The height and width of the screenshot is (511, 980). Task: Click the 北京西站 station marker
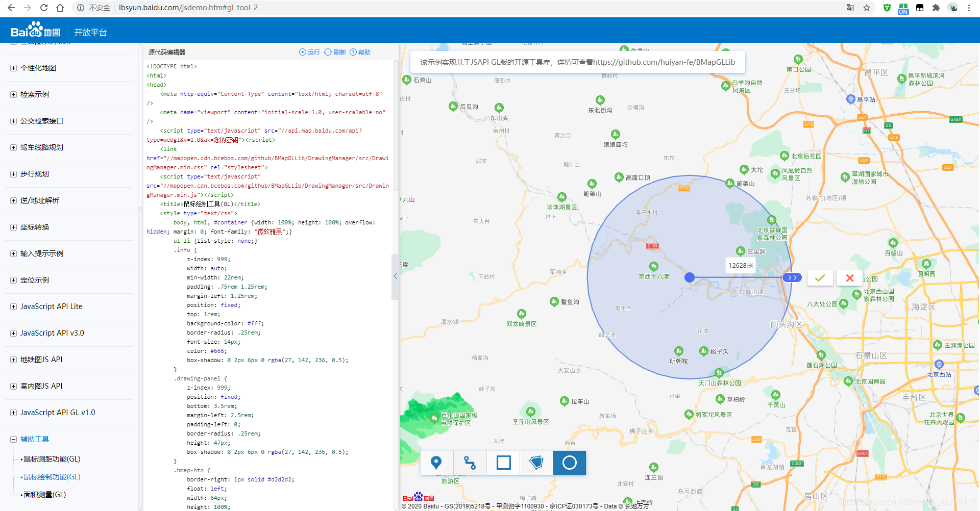click(x=939, y=364)
